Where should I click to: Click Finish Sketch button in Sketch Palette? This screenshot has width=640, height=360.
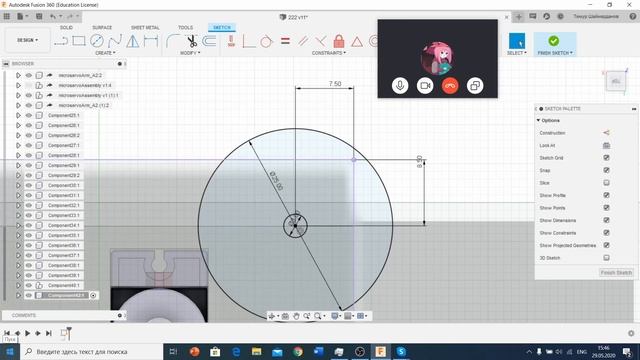click(x=616, y=272)
